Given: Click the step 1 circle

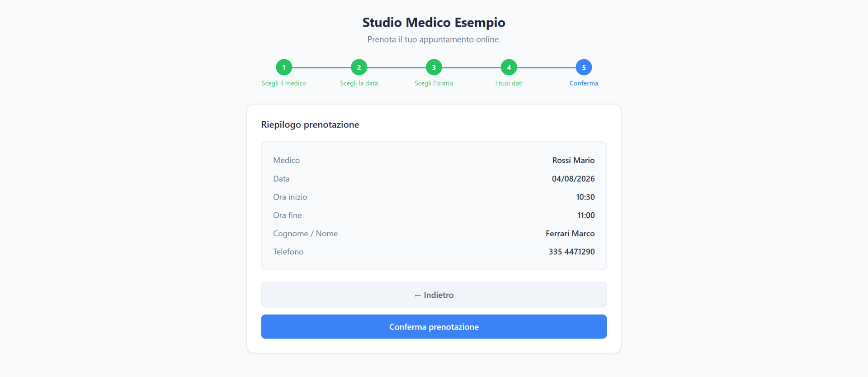Looking at the screenshot, I should click(x=284, y=67).
